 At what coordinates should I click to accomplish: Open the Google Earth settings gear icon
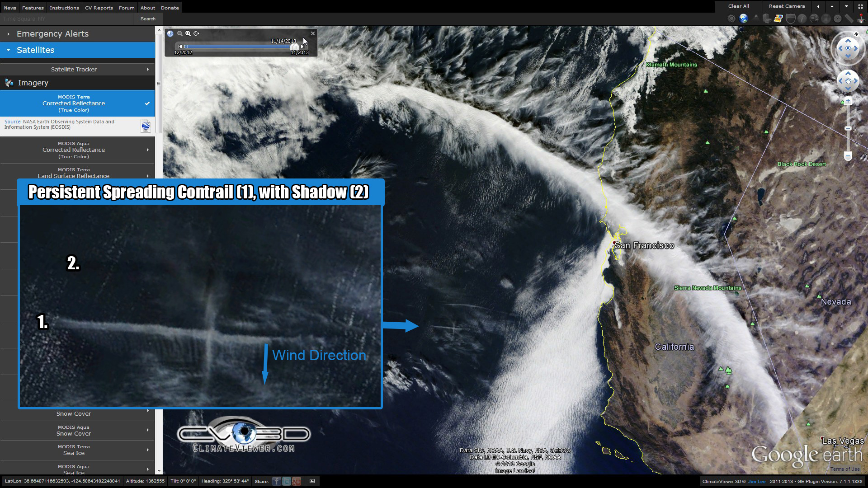[x=731, y=18]
